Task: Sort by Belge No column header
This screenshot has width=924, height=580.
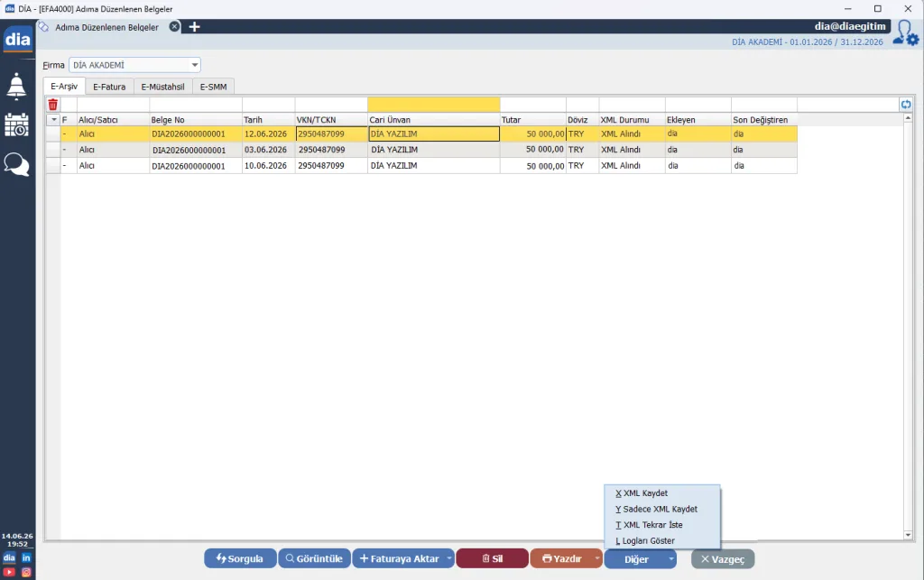Action: (x=196, y=120)
